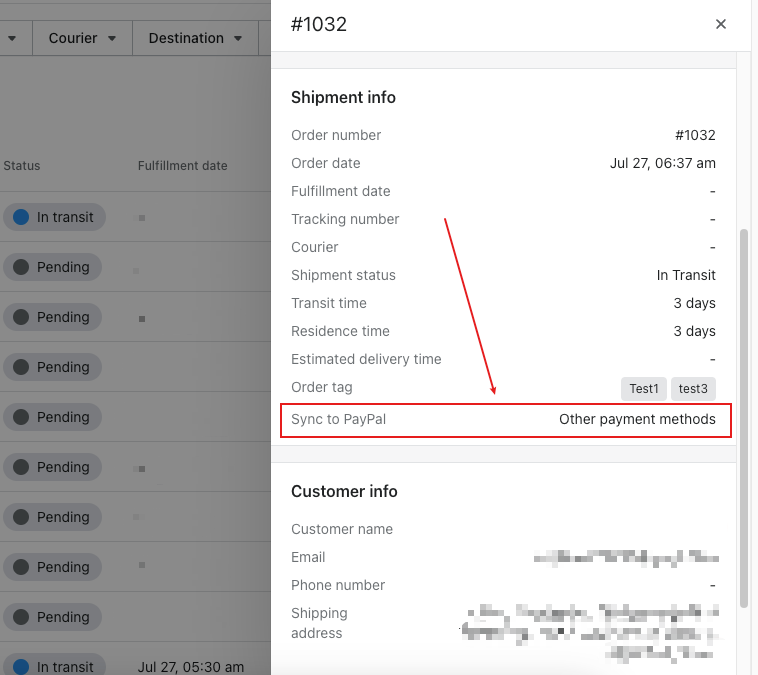Click the Jul 27, 05:30 am fulfillment date
Screen dimensions: 758x675
(190, 667)
